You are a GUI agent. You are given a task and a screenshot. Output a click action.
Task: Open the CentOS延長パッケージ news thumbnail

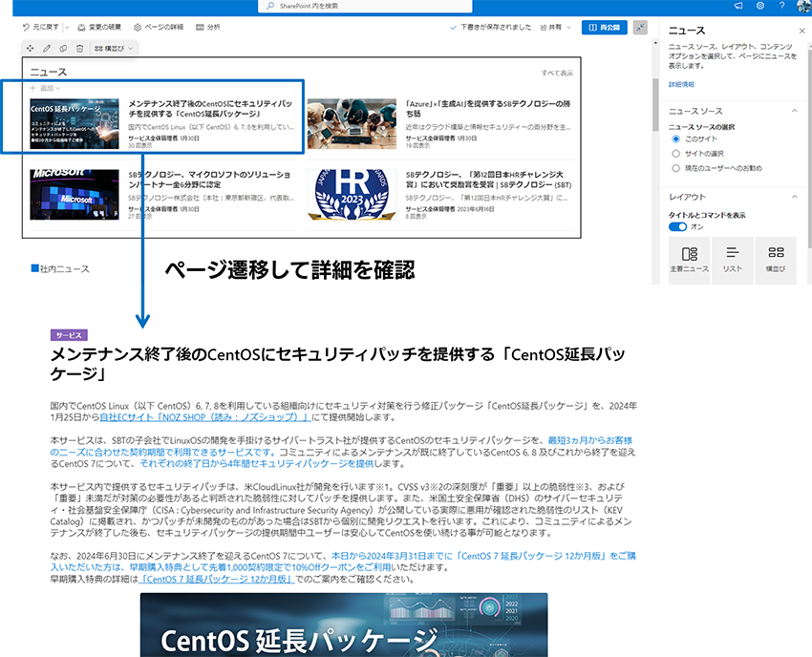point(75,124)
